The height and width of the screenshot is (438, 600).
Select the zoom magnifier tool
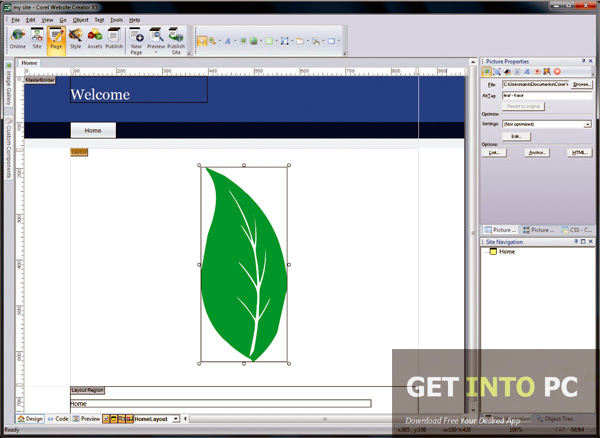point(212,41)
